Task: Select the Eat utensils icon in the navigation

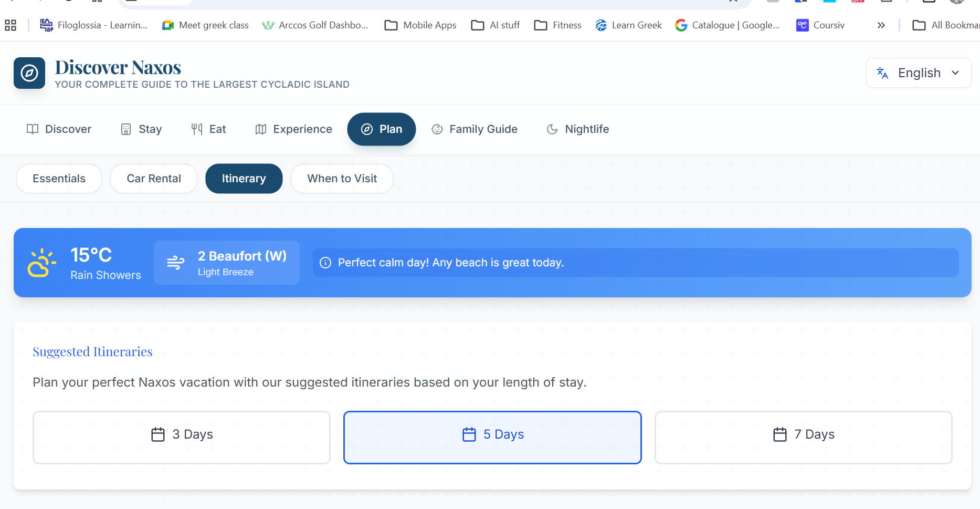Action: click(x=196, y=129)
